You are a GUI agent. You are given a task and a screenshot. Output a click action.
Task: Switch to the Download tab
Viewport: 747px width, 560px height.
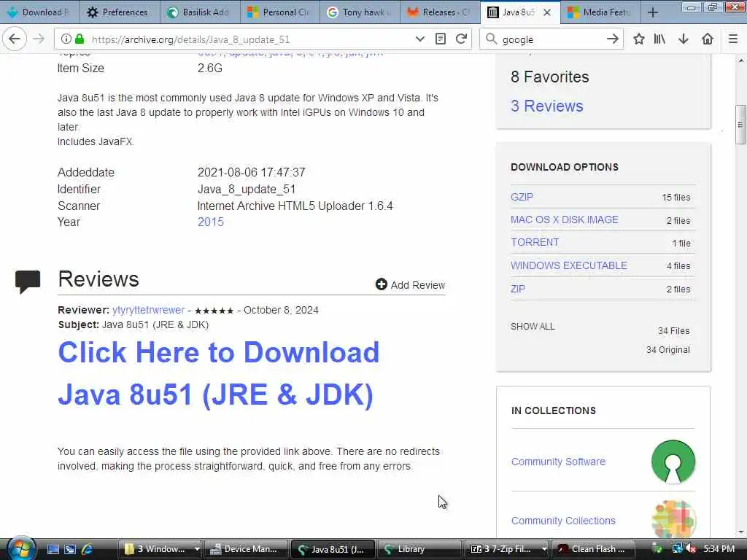click(39, 12)
